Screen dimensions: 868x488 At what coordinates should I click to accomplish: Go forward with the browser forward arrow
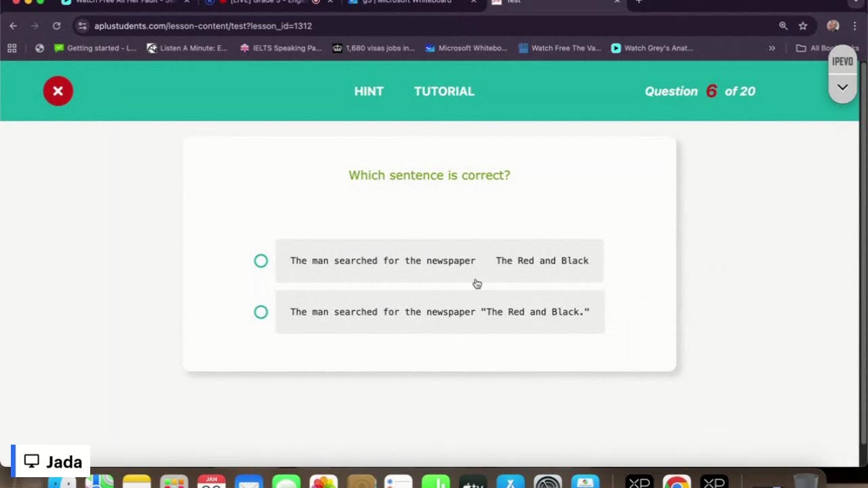[35, 26]
